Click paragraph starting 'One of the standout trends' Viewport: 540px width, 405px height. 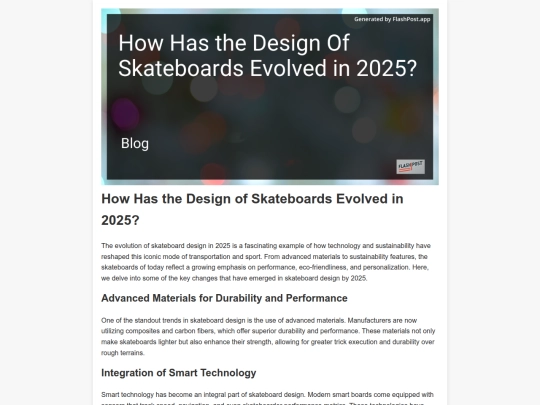(x=268, y=337)
